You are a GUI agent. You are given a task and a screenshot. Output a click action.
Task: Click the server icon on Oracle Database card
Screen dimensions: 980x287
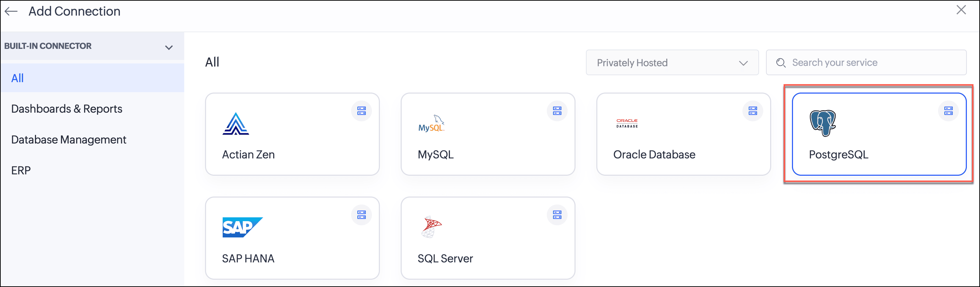752,111
